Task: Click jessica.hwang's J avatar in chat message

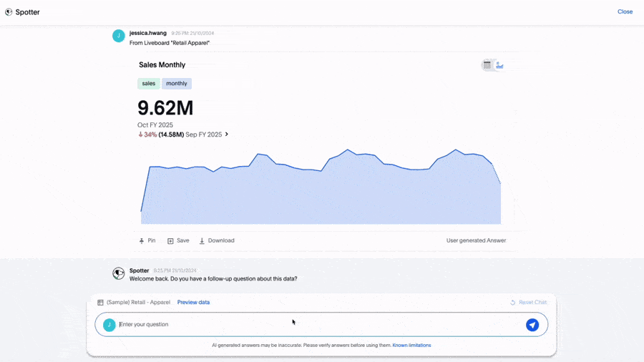Action: tap(118, 36)
